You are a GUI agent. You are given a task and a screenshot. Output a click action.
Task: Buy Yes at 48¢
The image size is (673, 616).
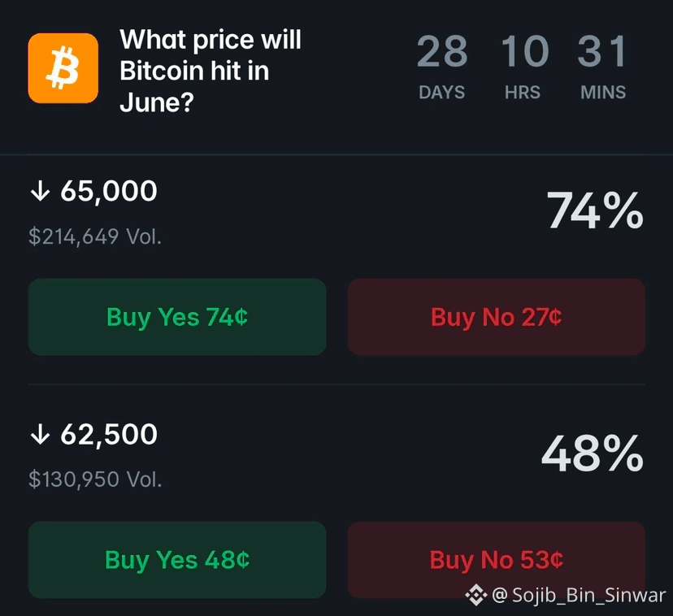[177, 560]
